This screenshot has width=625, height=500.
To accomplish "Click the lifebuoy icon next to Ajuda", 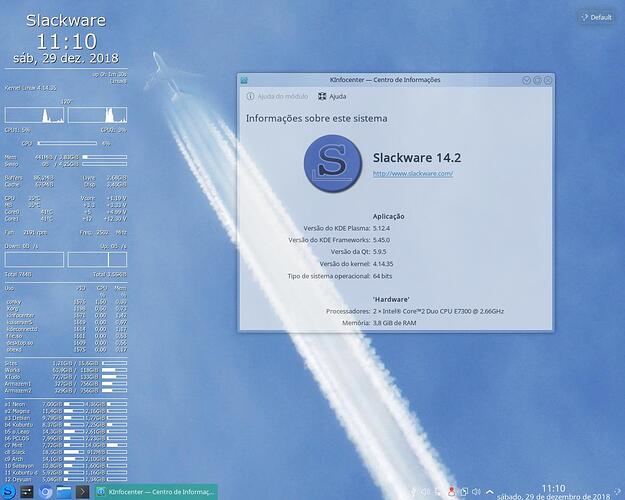I will 322,96.
